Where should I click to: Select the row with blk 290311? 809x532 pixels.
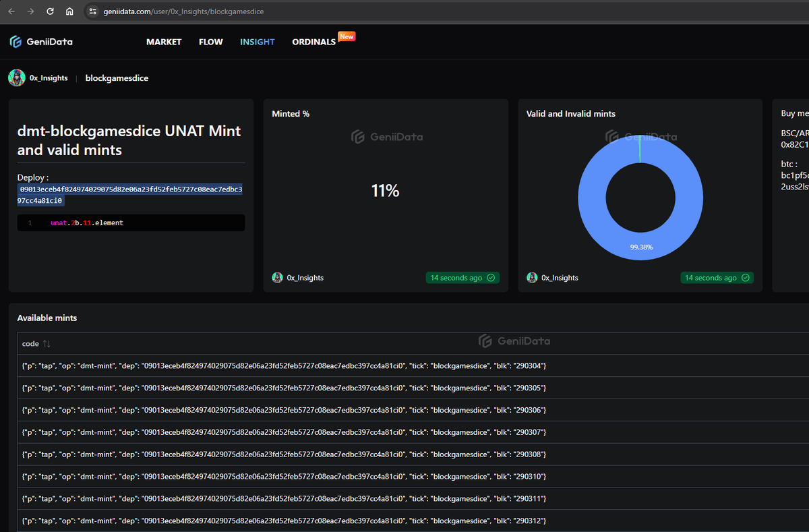coord(413,499)
